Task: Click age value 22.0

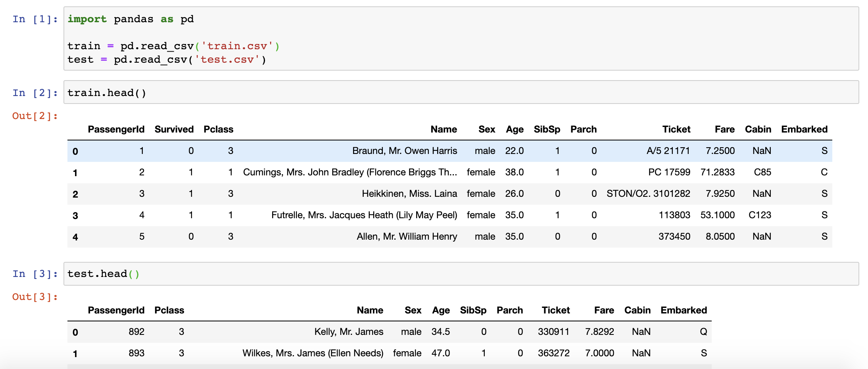Action: point(515,151)
